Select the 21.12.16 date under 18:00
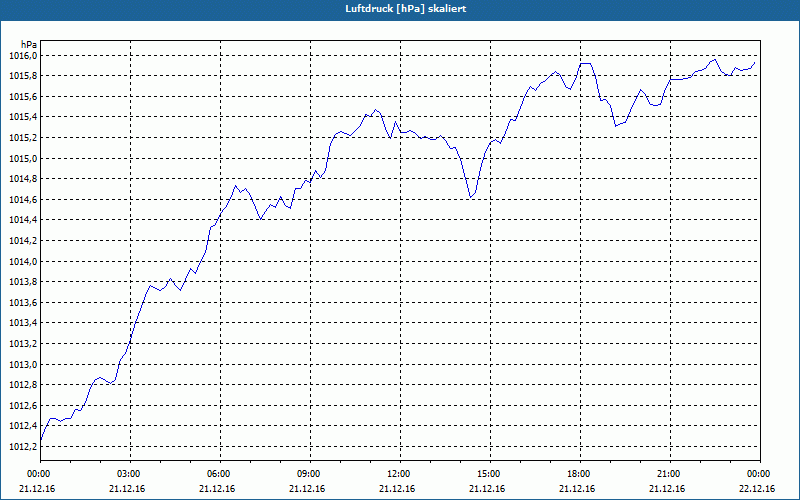Viewport: 800px width, 500px height. 577,489
